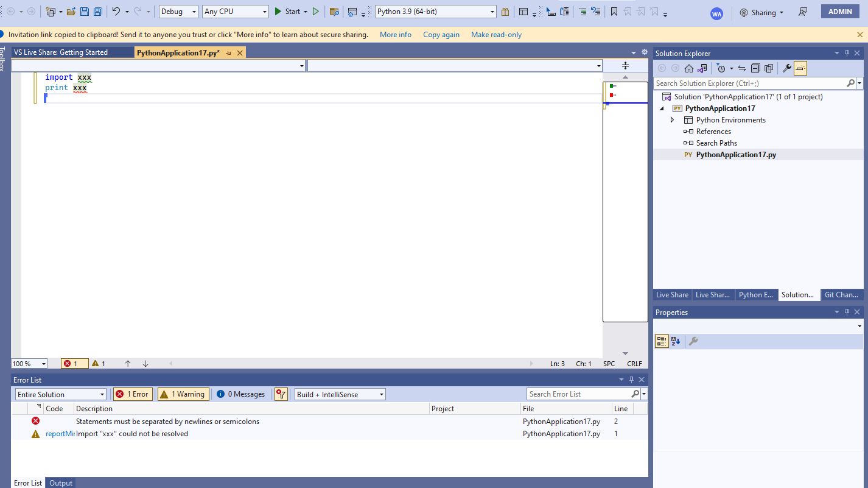Viewport: 868px width, 488px height.
Task: Click the Solution Explorer Home icon
Action: point(689,68)
